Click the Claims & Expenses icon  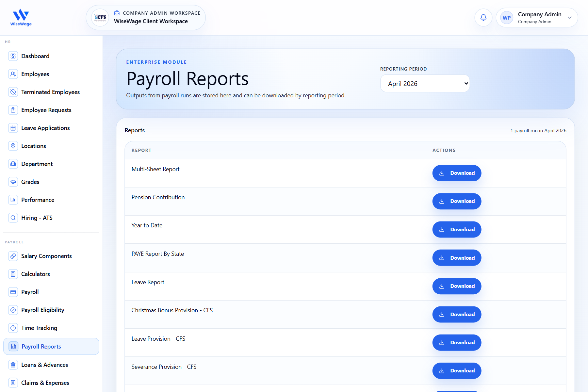coord(13,383)
